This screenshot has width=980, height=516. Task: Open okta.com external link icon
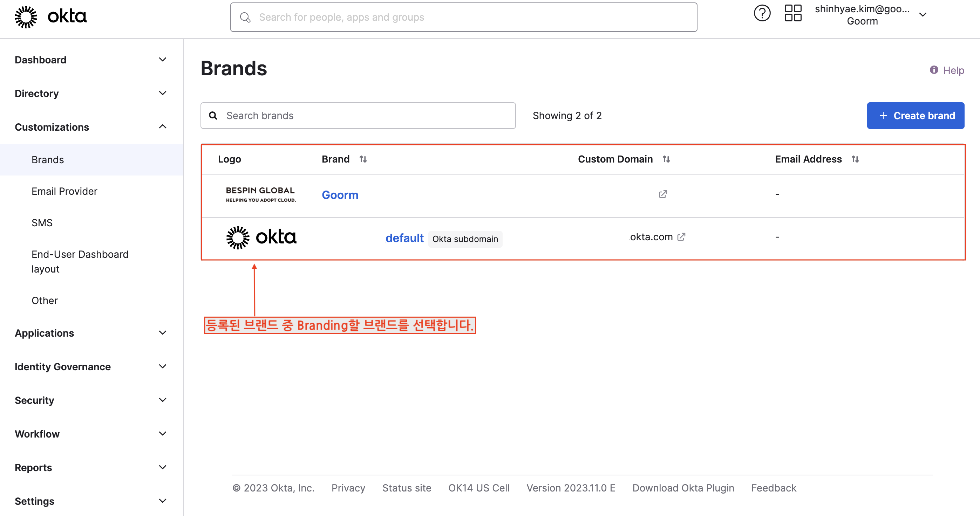(x=681, y=237)
